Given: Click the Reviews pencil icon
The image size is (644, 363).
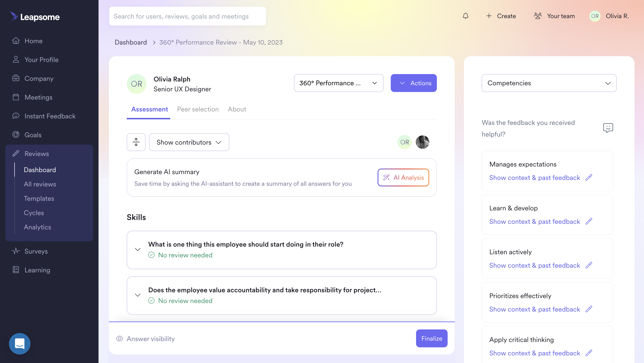Looking at the screenshot, I should click(16, 153).
